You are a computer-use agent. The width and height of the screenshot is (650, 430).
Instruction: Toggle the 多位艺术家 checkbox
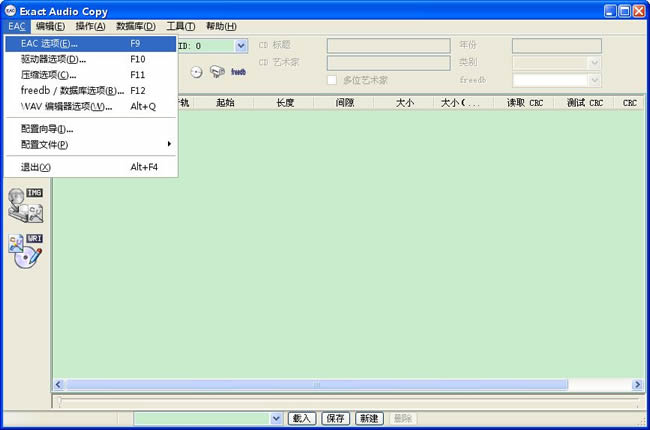pyautogui.click(x=332, y=80)
